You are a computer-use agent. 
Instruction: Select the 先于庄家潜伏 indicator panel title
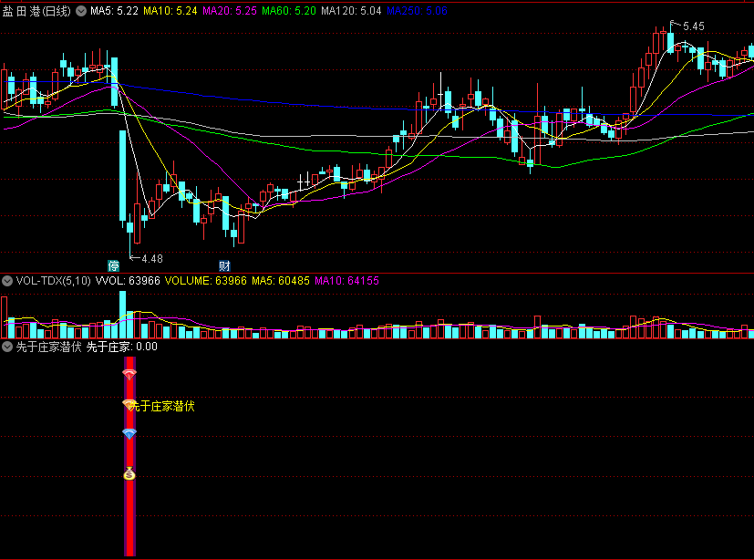(x=49, y=347)
